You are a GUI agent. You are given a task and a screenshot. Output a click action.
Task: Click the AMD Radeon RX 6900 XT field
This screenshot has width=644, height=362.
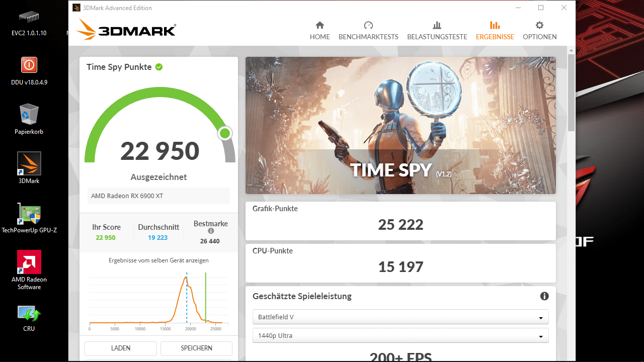point(158,196)
